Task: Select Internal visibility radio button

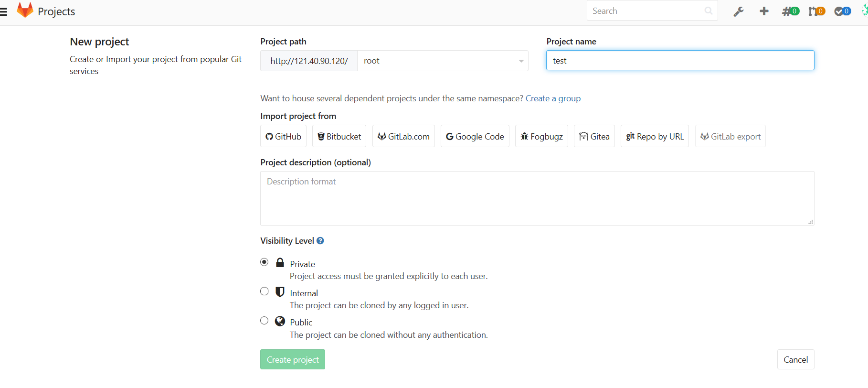Action: [265, 291]
